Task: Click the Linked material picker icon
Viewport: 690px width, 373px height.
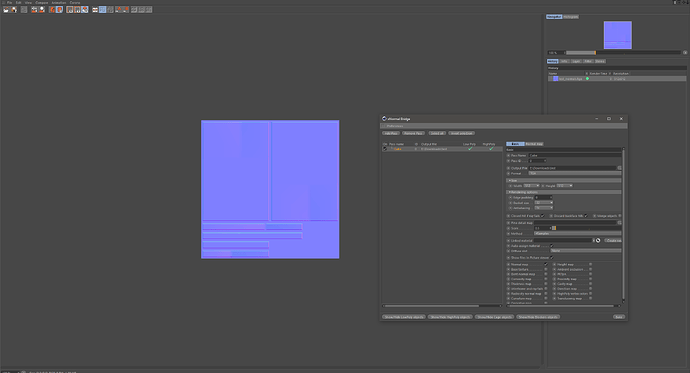Action: (598, 241)
